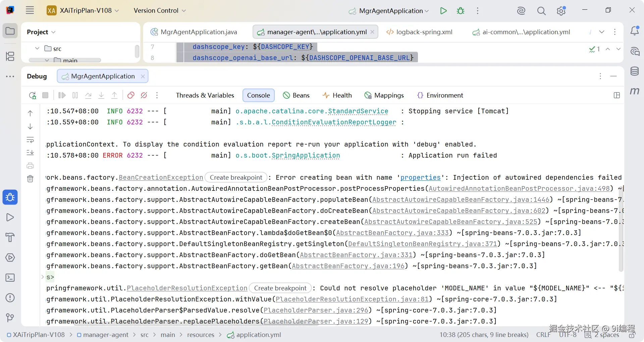Switch to logback-spring.xml editor tab

coord(419,32)
